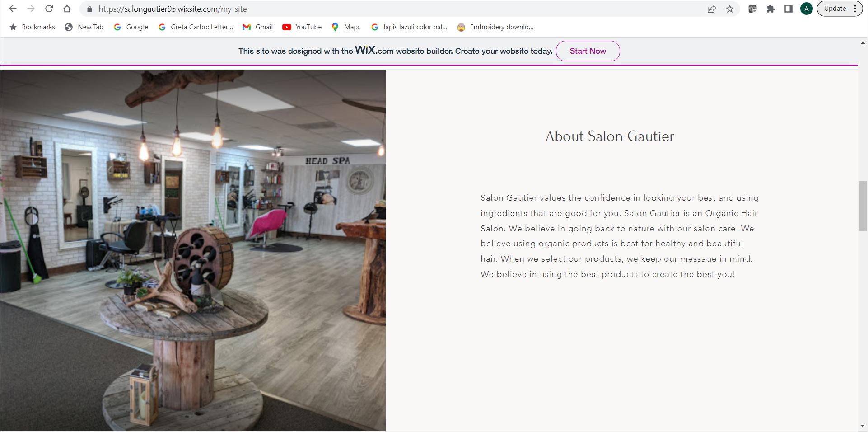Image resolution: width=868 pixels, height=432 pixels.
Task: Open the Maps bookmark
Action: 346,27
